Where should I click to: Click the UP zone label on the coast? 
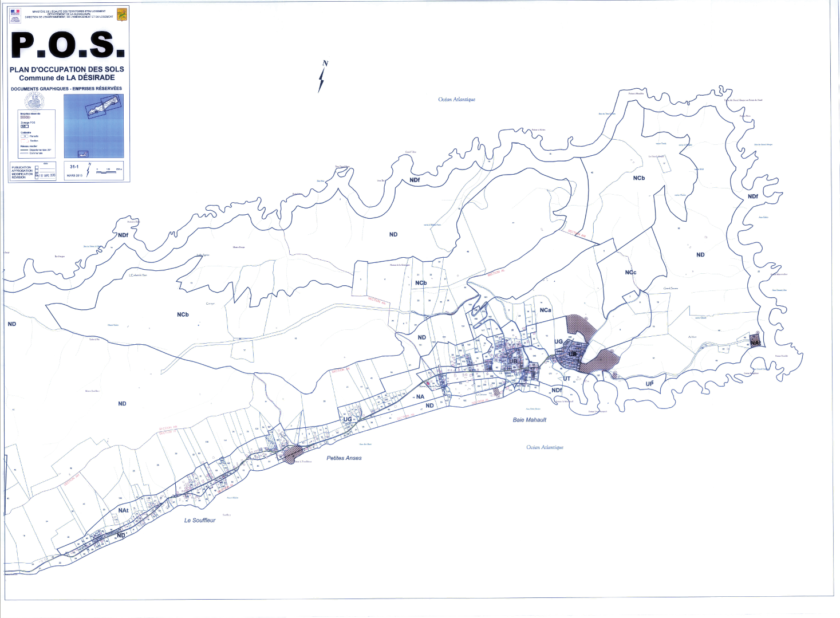[x=649, y=384]
